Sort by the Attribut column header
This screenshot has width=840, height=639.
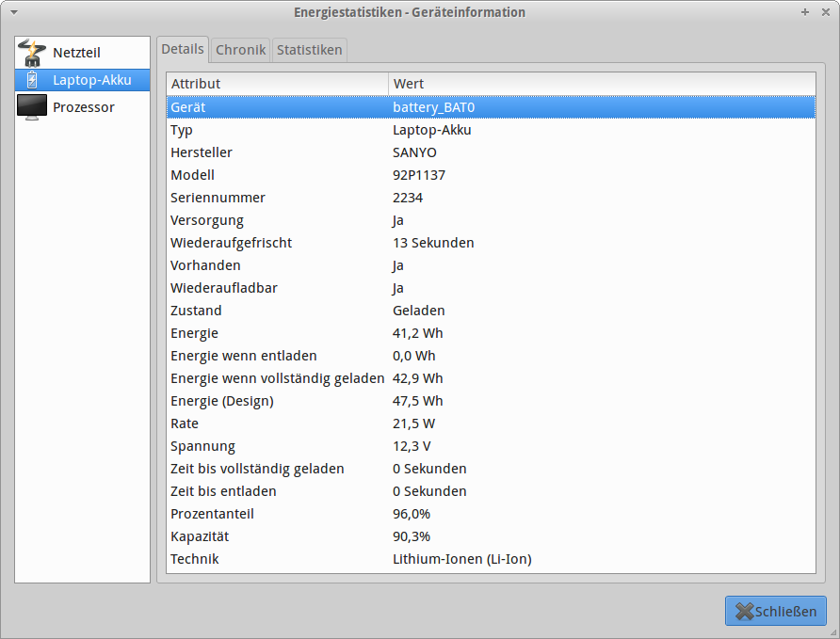(x=277, y=84)
